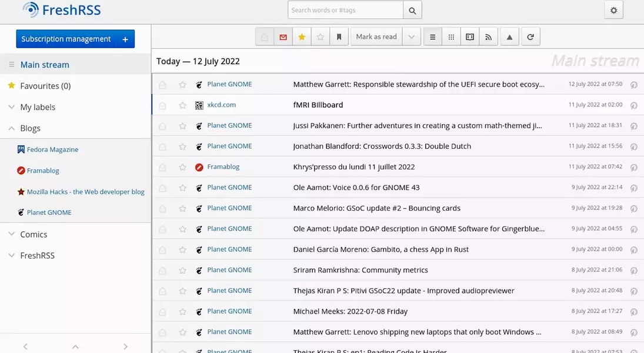Click the FreshRSS logo
The image size is (644, 353).
click(x=62, y=10)
